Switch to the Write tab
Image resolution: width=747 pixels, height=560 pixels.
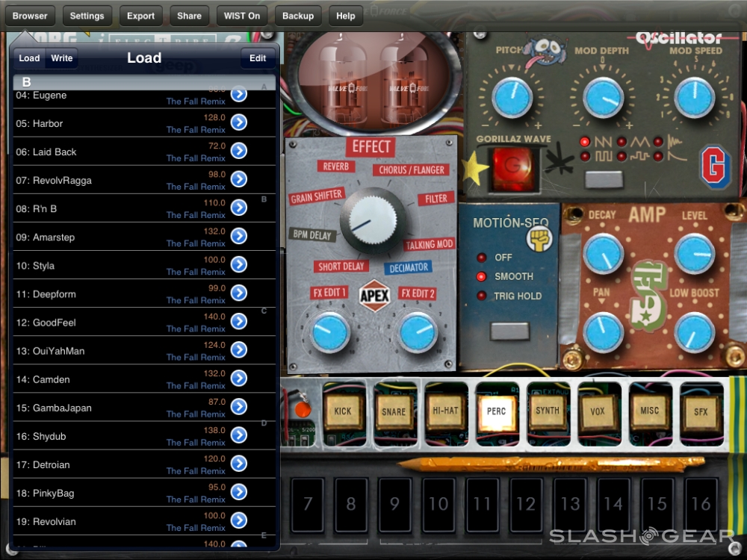pyautogui.click(x=62, y=58)
